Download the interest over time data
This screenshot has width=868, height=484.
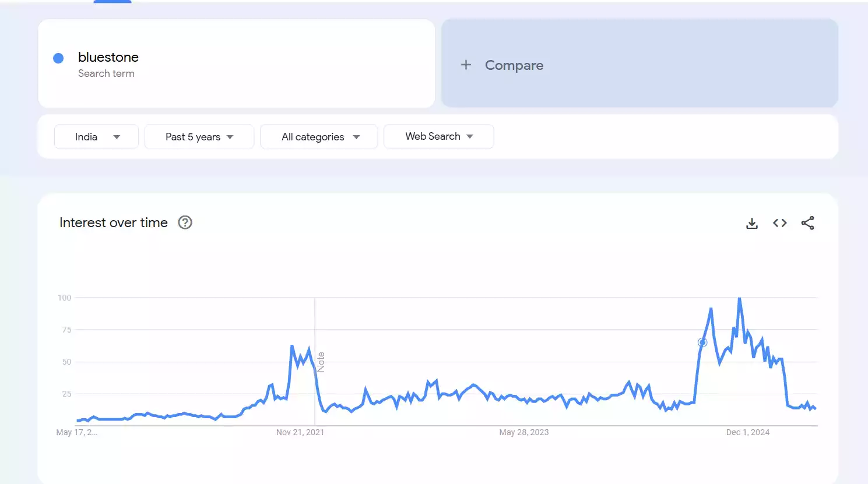[752, 223]
